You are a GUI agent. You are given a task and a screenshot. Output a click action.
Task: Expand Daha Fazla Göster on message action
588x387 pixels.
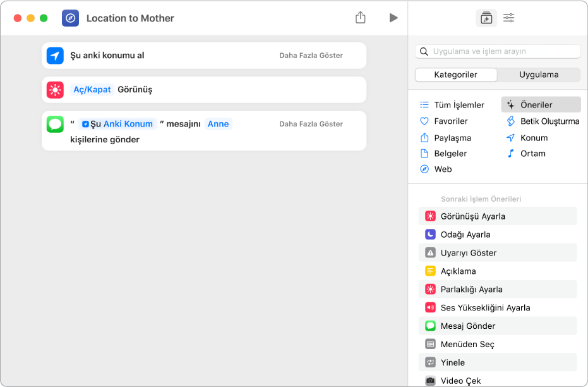click(311, 124)
